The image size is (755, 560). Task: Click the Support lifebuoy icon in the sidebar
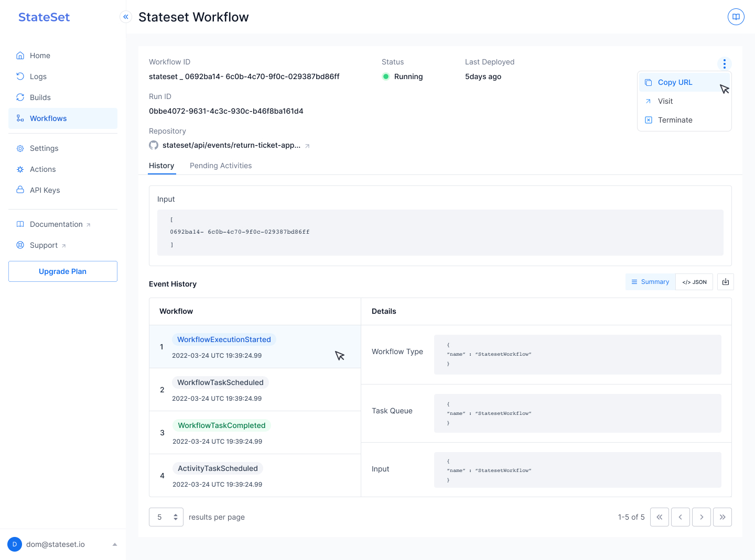20,245
